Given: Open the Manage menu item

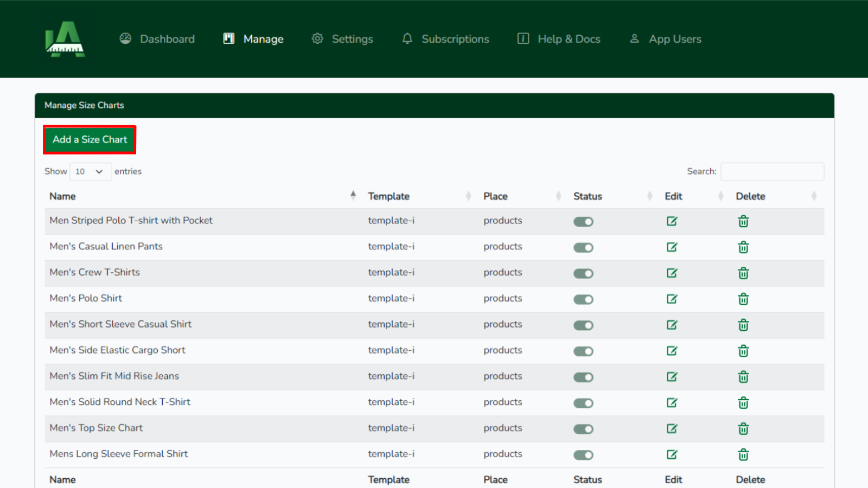Looking at the screenshot, I should [253, 39].
